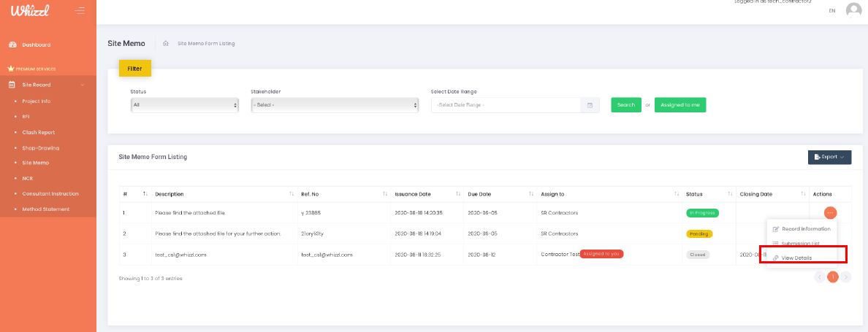
Task: Click the home breadcrumb icon
Action: [166, 44]
